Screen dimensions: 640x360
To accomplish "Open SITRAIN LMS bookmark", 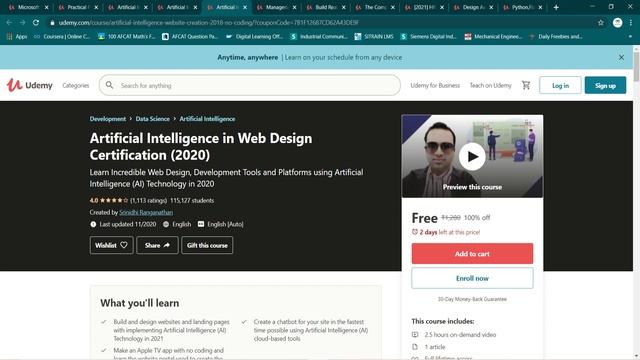I will pyautogui.click(x=374, y=37).
